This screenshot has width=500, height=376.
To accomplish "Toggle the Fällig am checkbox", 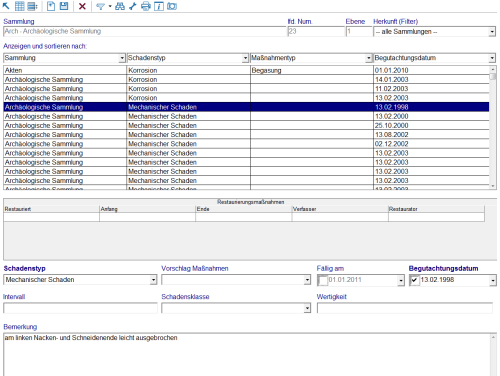I will pos(322,280).
